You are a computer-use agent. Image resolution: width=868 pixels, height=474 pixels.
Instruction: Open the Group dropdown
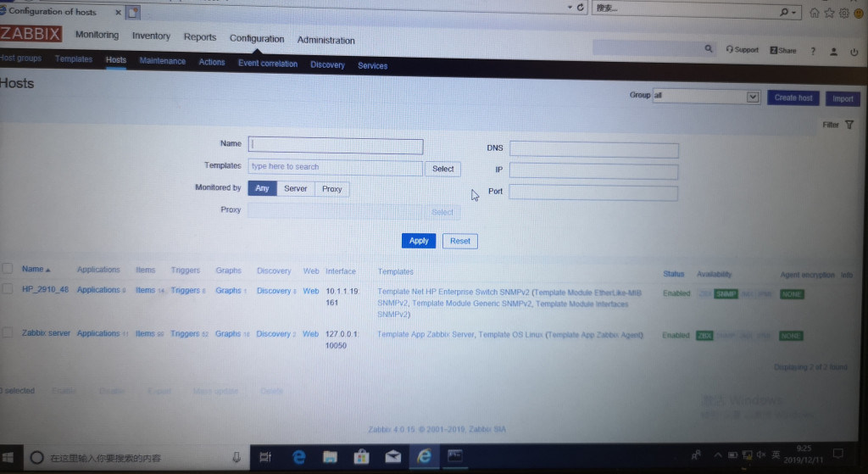706,97
